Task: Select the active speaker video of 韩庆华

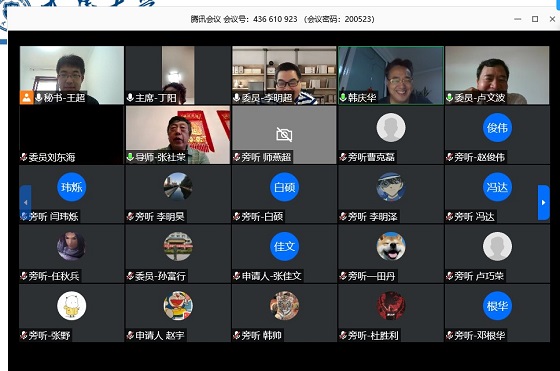Action: (x=391, y=75)
